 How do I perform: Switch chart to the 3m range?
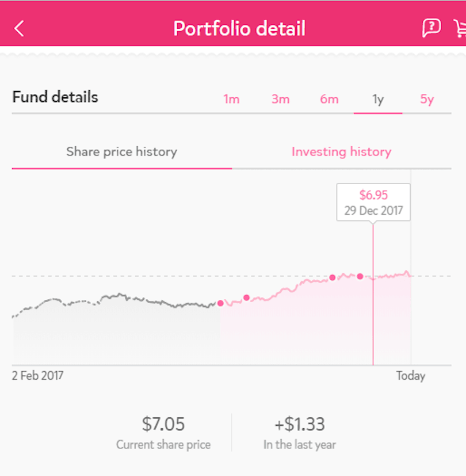click(x=280, y=99)
